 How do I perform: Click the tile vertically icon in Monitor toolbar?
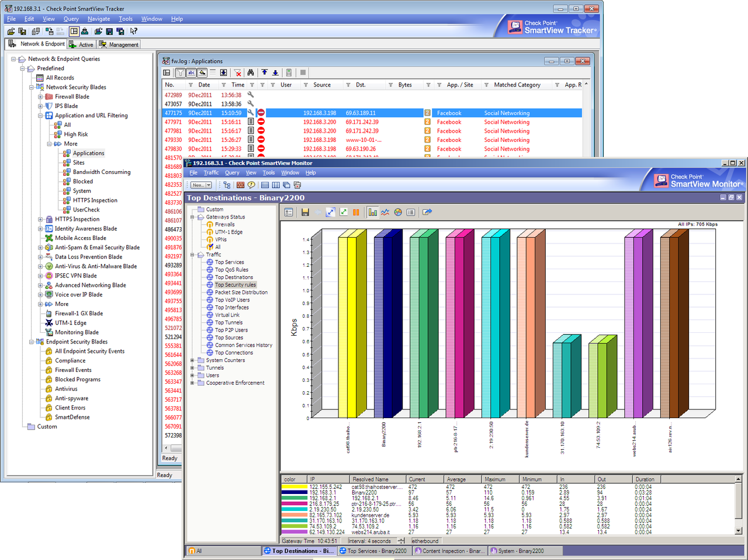coord(276,185)
